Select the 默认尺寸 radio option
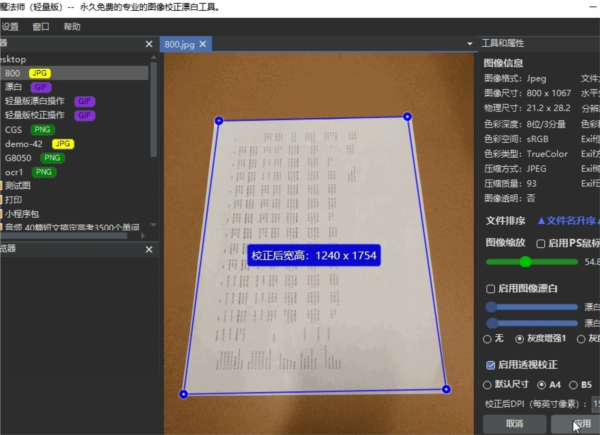600x435 pixels. coord(487,385)
